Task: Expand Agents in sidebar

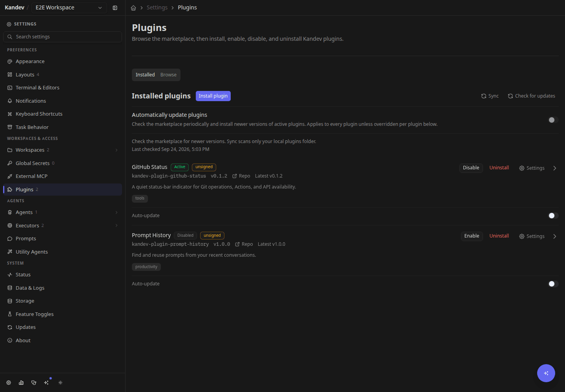Action: 117,212
